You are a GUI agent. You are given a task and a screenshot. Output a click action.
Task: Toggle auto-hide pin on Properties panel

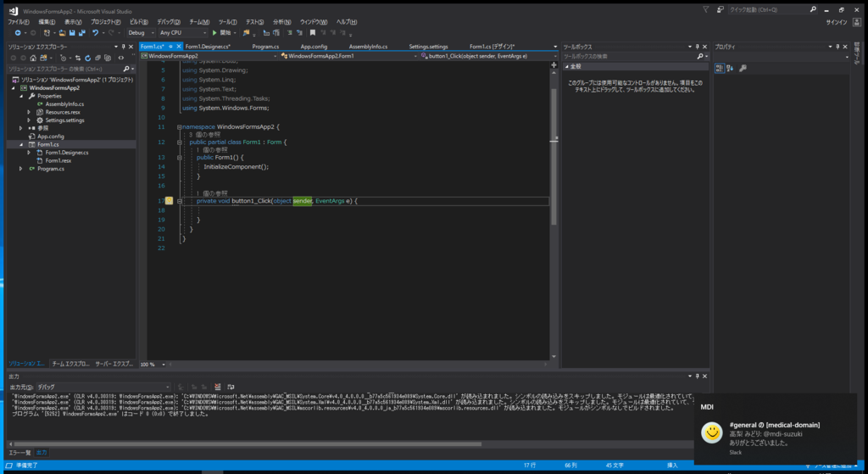point(837,47)
